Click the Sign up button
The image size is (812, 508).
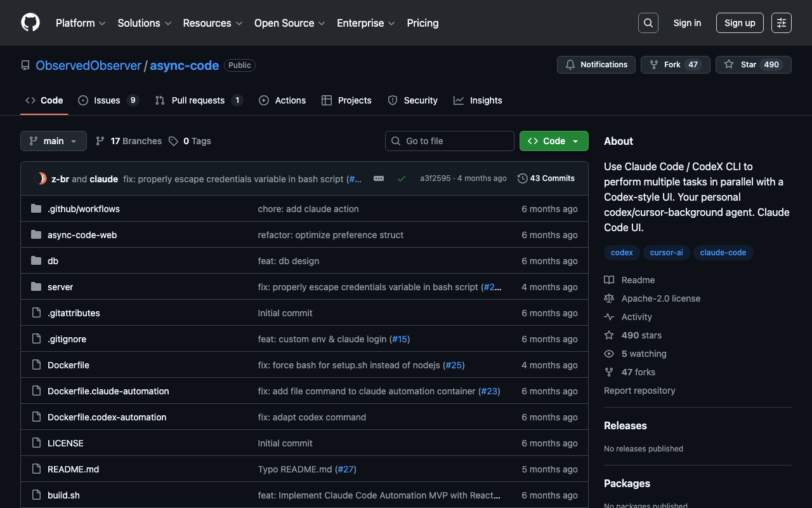[740, 23]
